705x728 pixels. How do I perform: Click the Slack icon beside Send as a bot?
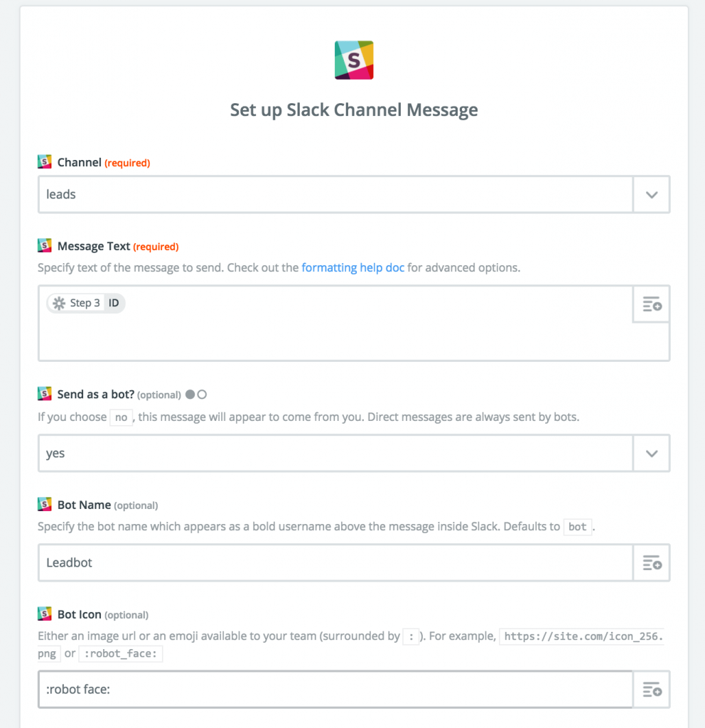pyautogui.click(x=44, y=393)
